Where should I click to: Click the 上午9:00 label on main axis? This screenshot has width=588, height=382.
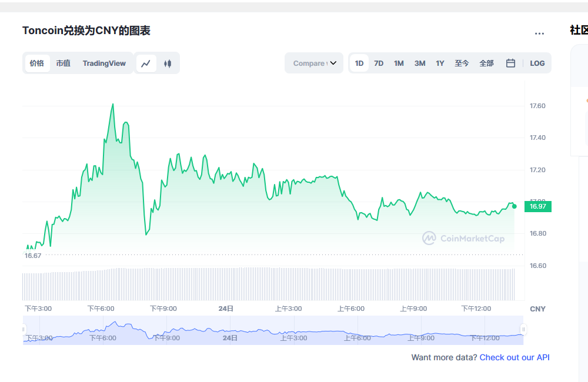click(413, 309)
